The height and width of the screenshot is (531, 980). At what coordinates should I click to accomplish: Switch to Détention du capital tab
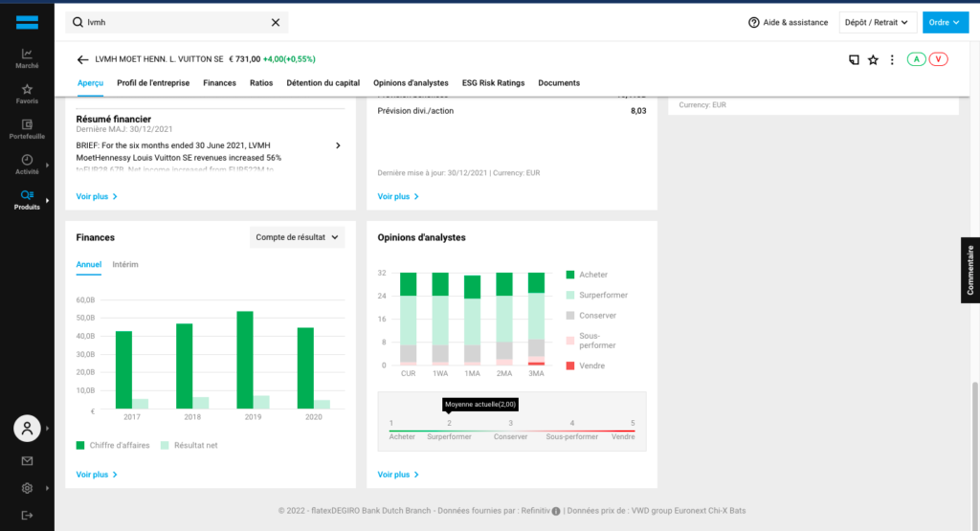[323, 83]
